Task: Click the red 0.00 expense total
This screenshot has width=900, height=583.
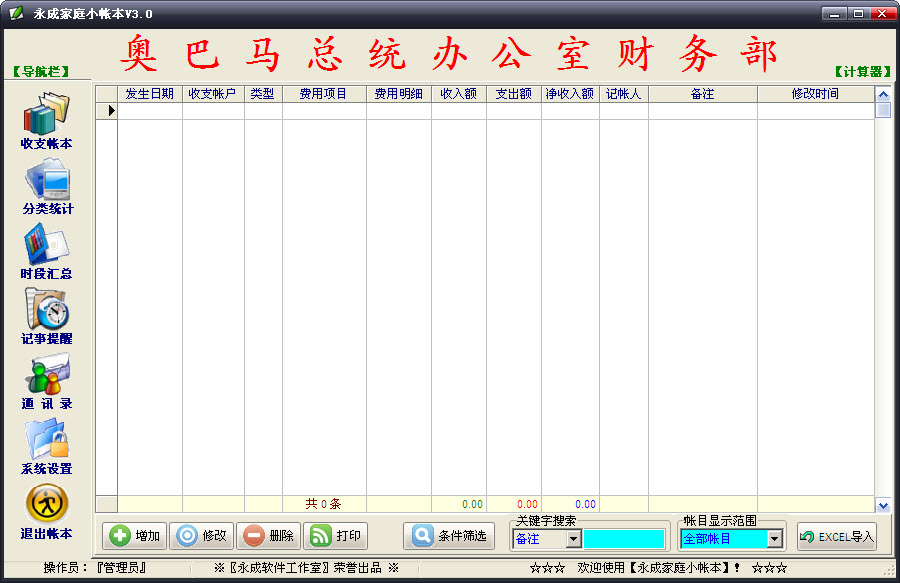Action: 527,504
